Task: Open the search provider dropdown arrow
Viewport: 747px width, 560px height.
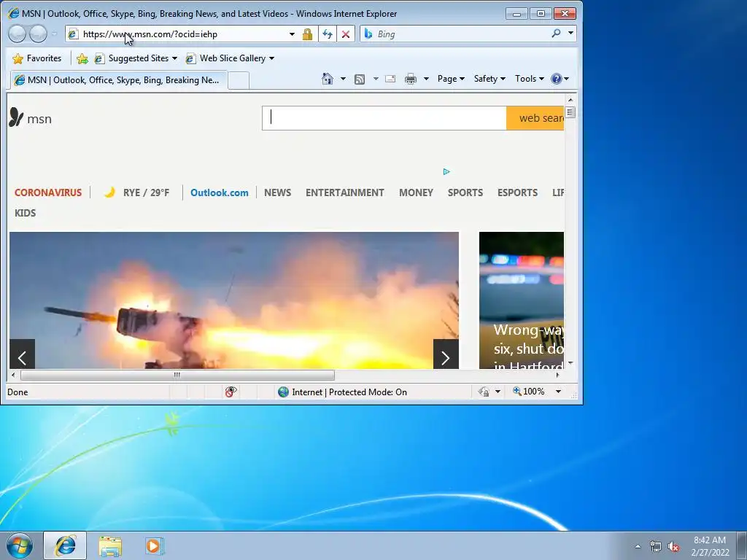Action: tap(570, 34)
